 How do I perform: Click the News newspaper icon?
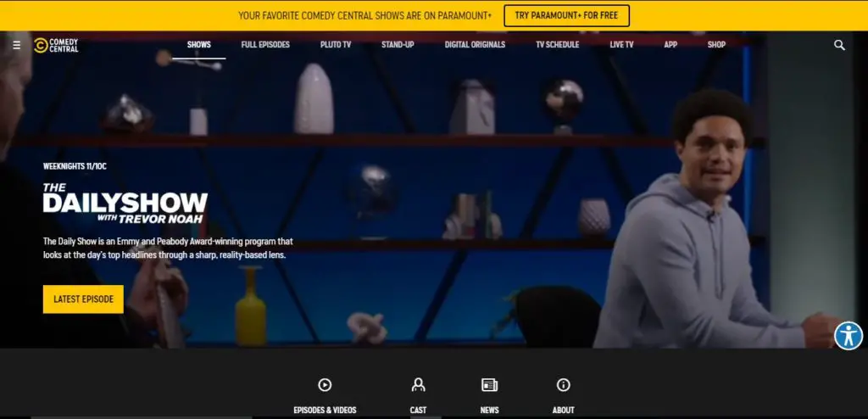[489, 384]
